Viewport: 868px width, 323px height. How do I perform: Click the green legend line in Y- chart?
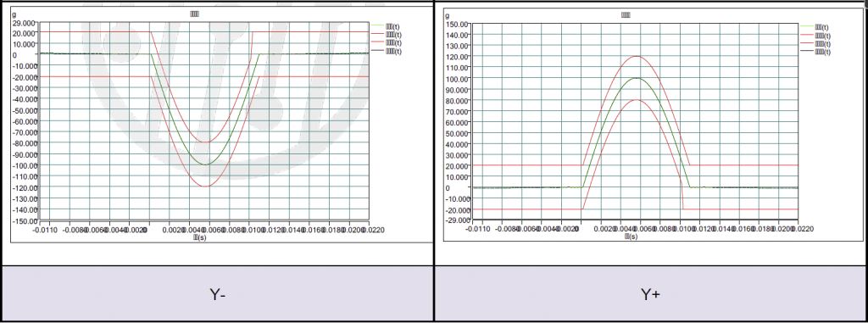(377, 25)
